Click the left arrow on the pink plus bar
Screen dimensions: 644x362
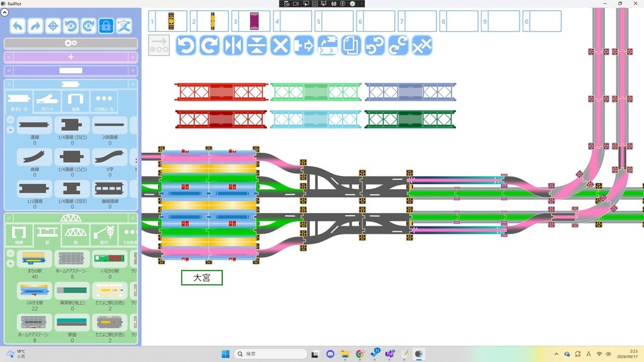pos(9,57)
